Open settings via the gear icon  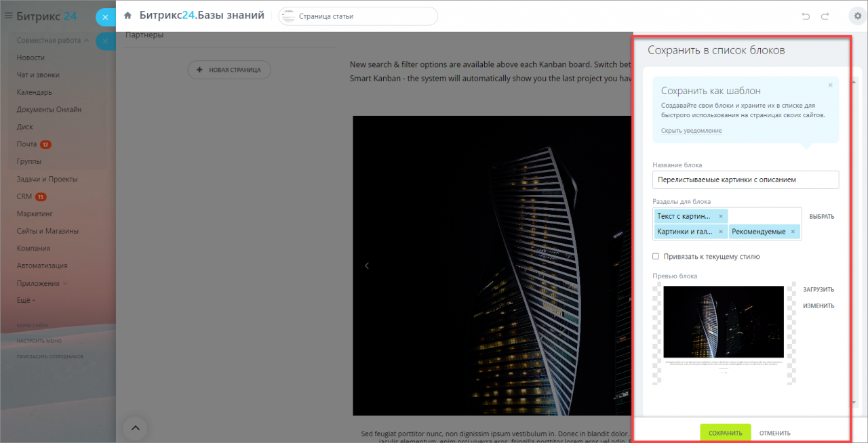tap(858, 16)
